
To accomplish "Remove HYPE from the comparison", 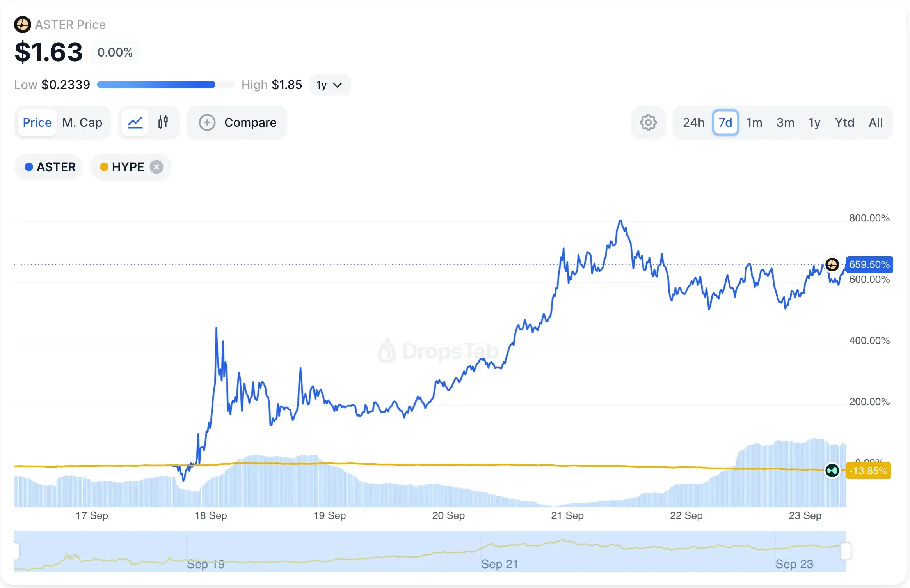I will (156, 166).
